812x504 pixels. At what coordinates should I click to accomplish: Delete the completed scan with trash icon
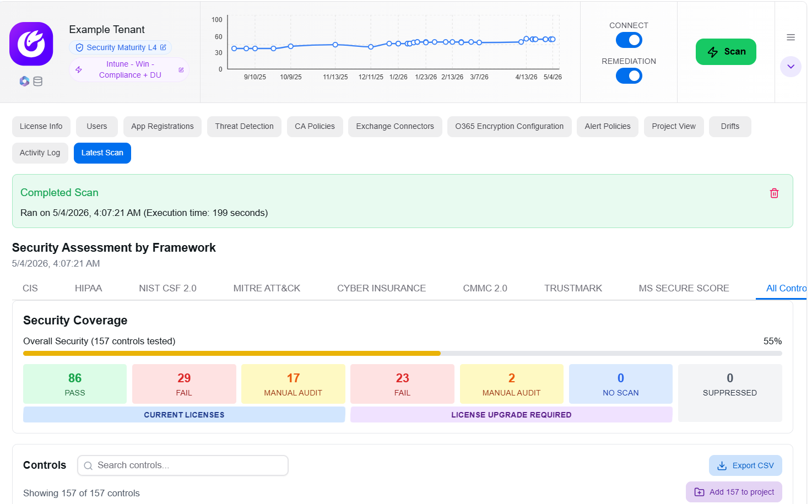[774, 193]
